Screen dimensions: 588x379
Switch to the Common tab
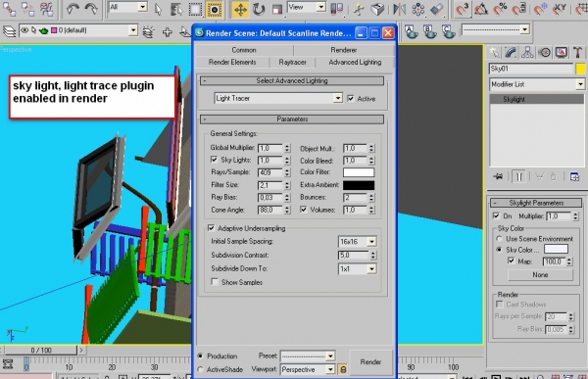[x=244, y=50]
